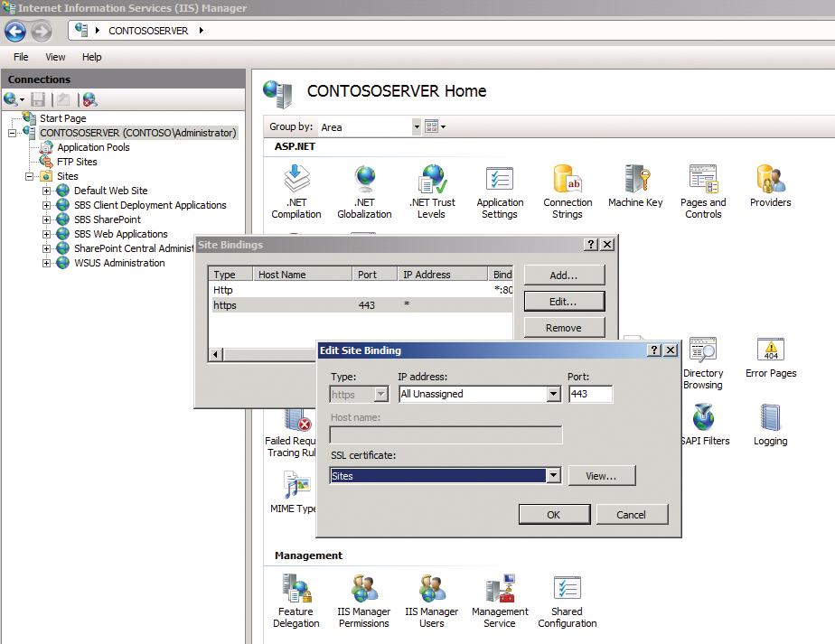Open the SSL certificate dropdown
Image resolution: width=835 pixels, height=644 pixels.
tap(554, 476)
